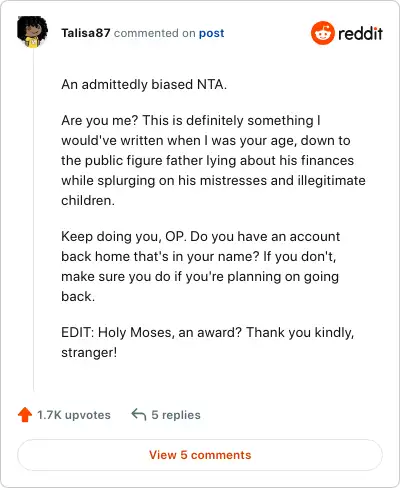Click the orange upvote arrow
Viewport: 400px width, 488px height.
pos(25,415)
